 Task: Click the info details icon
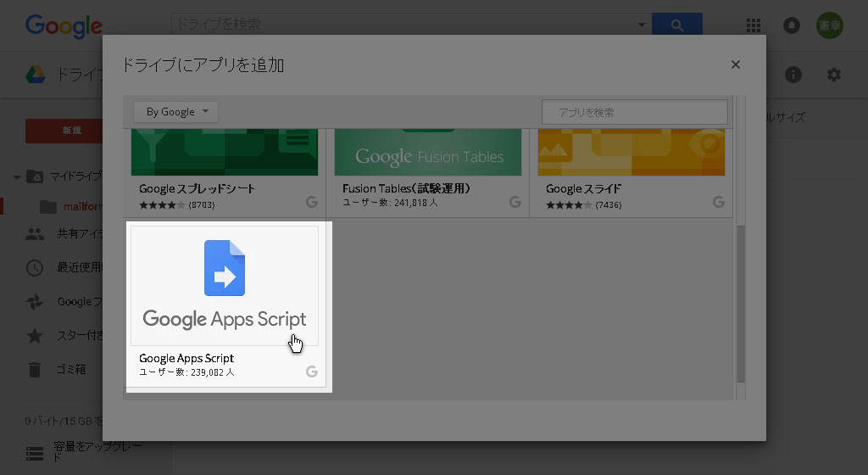coord(793,75)
